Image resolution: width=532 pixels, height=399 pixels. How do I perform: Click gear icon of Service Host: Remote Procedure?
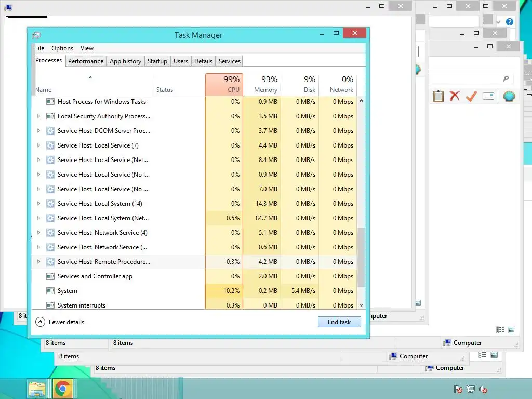pyautogui.click(x=50, y=262)
